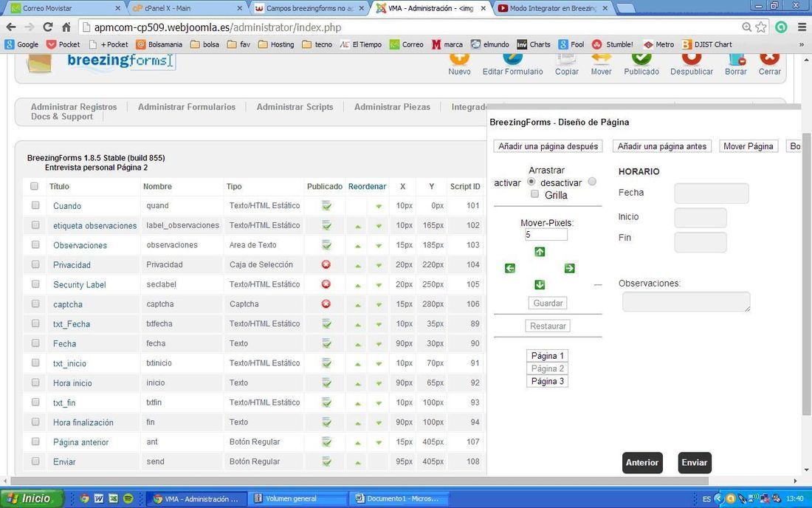
Task: Check the Observaciones row checkbox
Action: (35, 244)
